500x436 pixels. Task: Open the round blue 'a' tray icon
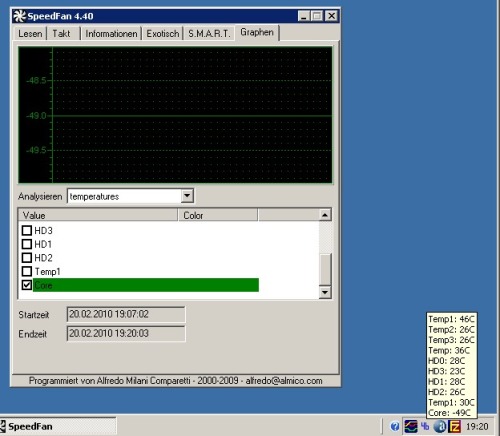[x=440, y=426]
